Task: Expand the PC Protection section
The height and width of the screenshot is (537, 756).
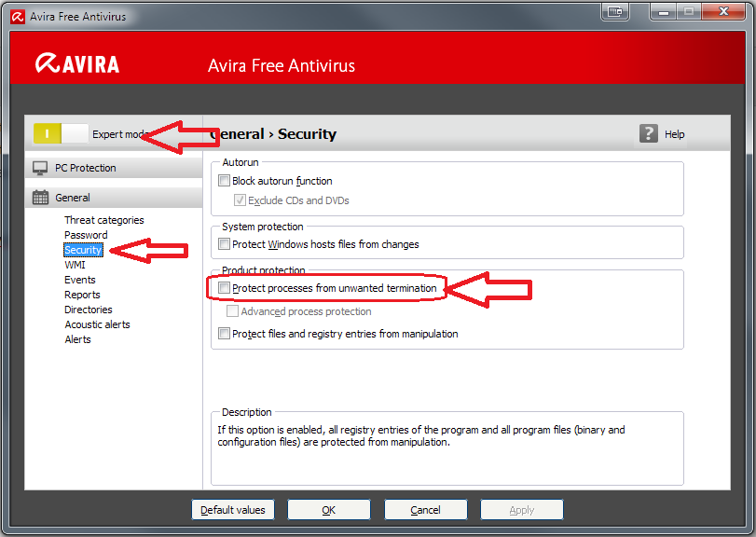Action: (114, 168)
